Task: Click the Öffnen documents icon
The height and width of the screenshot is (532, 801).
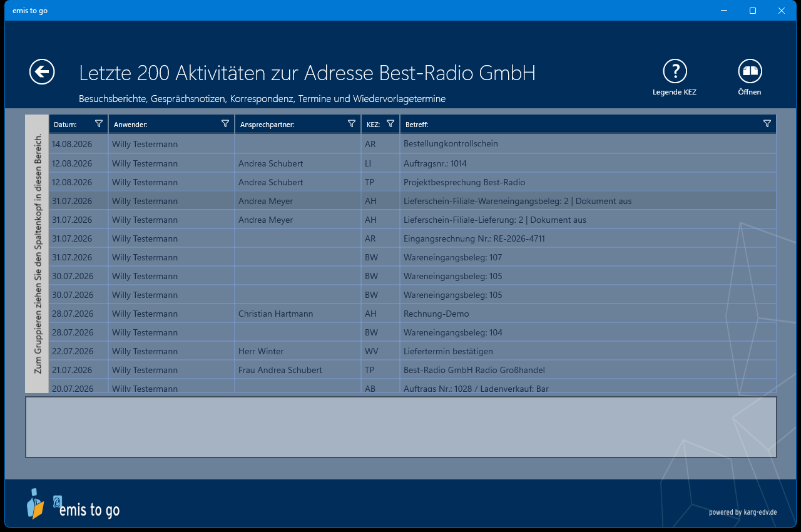Action: [x=750, y=71]
